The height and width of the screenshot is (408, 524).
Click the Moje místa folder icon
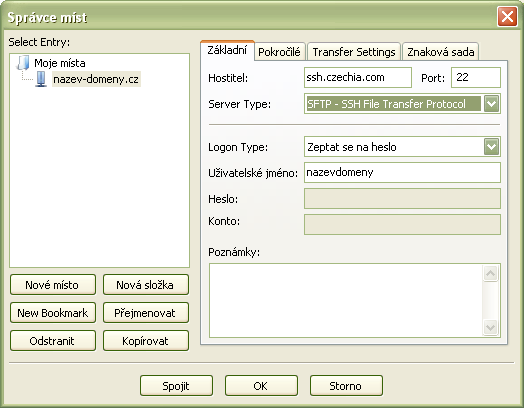(23, 62)
